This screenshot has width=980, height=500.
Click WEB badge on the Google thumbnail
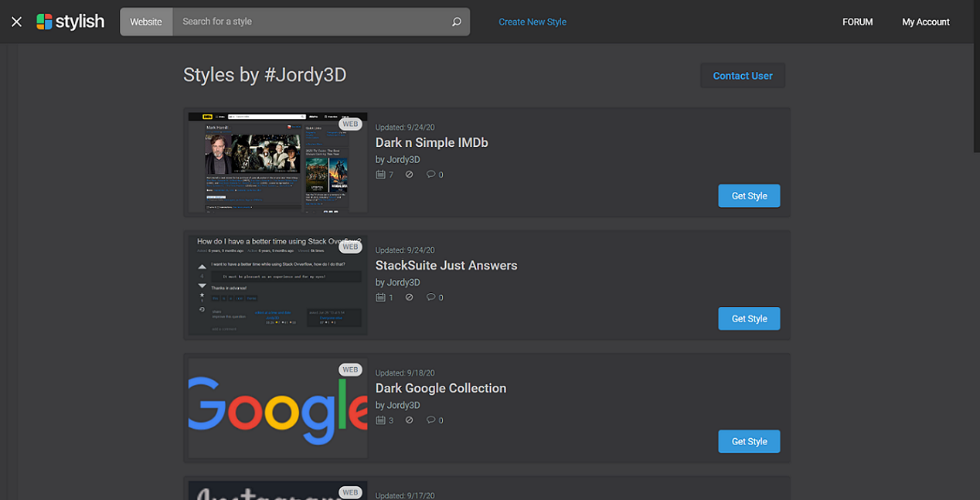[x=350, y=369]
